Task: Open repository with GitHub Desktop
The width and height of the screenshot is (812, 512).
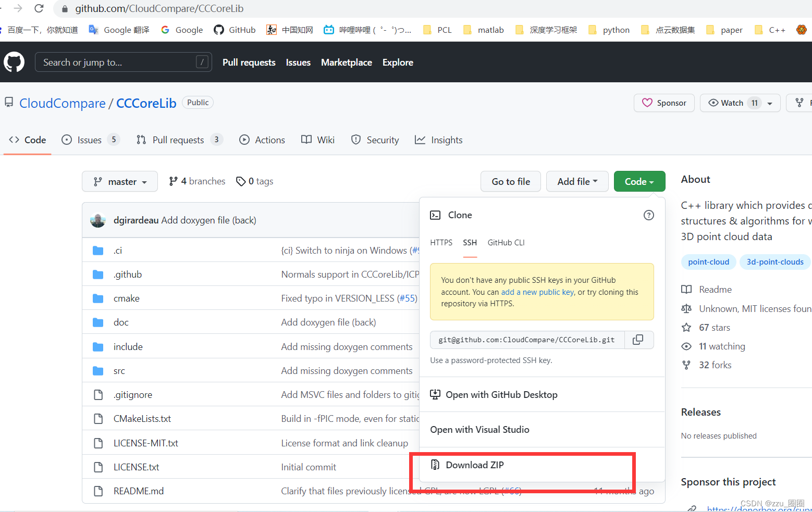Action: pyautogui.click(x=501, y=394)
